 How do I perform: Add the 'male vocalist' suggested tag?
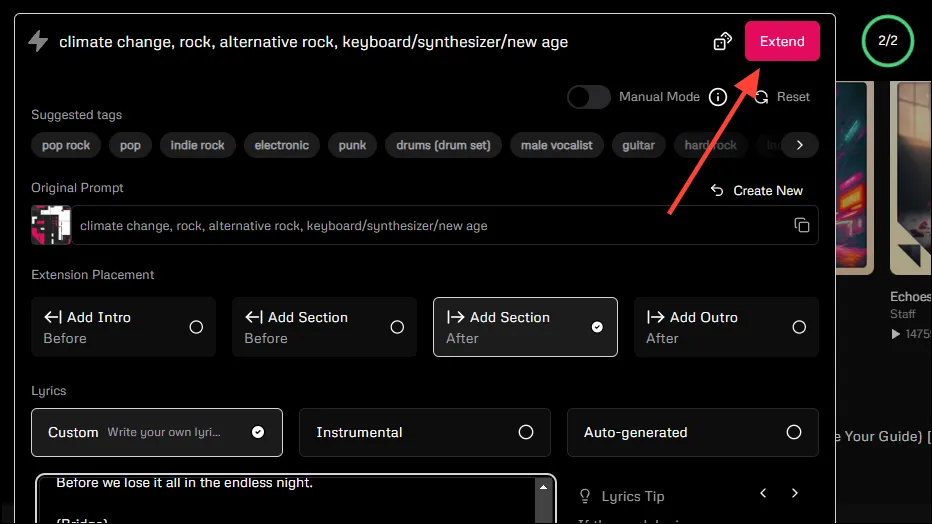(x=556, y=145)
